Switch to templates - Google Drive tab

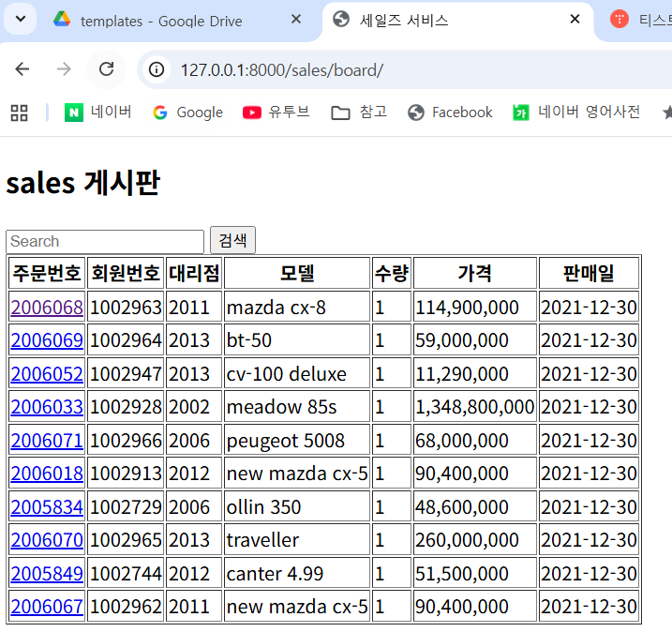coord(161,21)
